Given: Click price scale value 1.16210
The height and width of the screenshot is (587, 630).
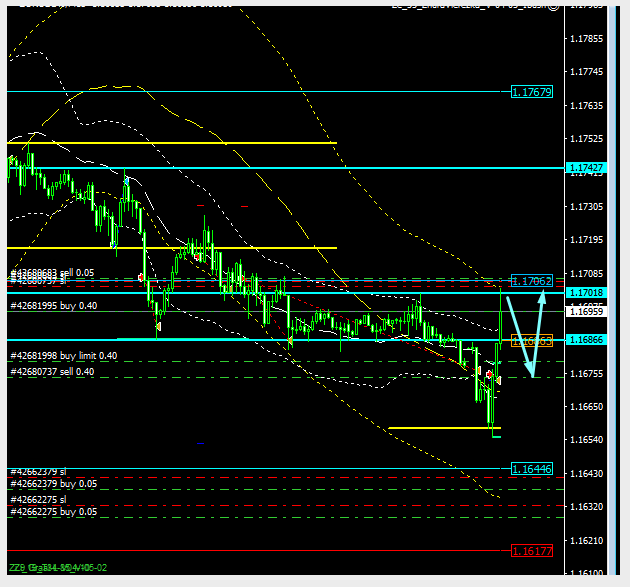Looking at the screenshot, I should 587,541.
